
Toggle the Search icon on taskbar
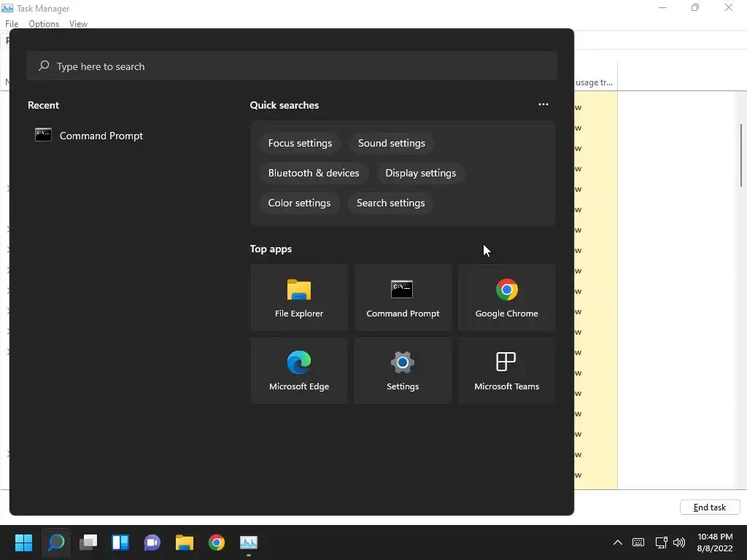point(55,542)
